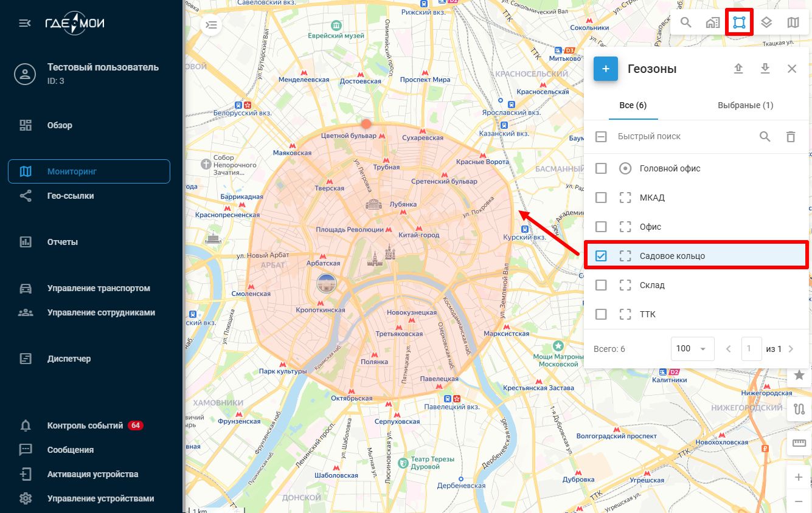This screenshot has height=513, width=812.
Task: Open the Отчеты menu section
Action: [63, 242]
